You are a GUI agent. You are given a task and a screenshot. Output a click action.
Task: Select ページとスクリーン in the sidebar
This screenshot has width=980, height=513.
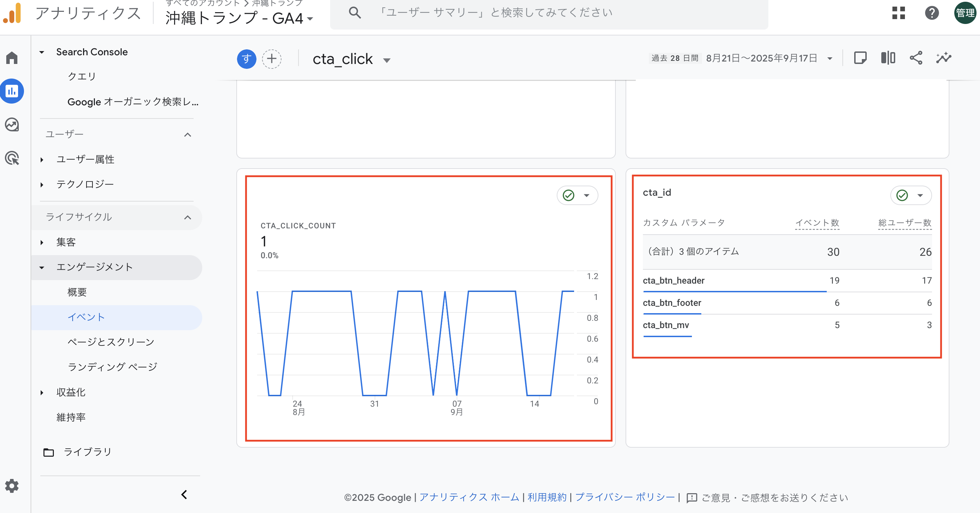111,342
